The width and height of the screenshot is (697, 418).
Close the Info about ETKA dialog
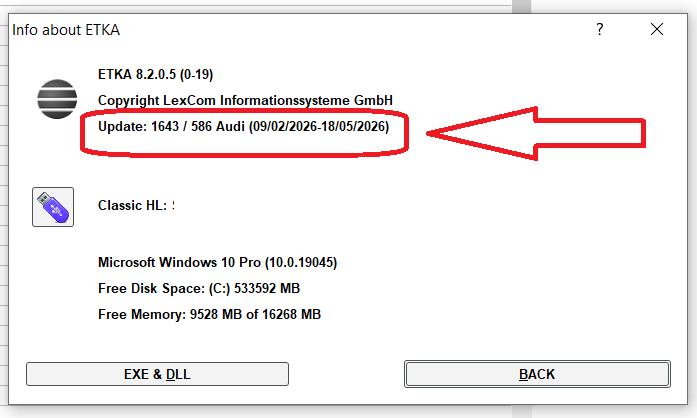(x=657, y=29)
